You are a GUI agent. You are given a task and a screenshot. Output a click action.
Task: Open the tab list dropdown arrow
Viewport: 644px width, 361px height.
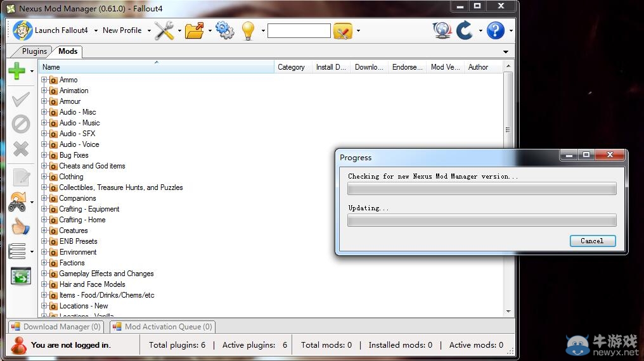506,52
